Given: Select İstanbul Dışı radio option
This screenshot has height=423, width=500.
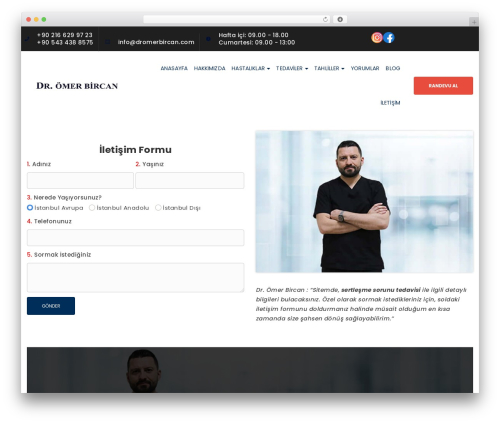Looking at the screenshot, I should pyautogui.click(x=158, y=208).
